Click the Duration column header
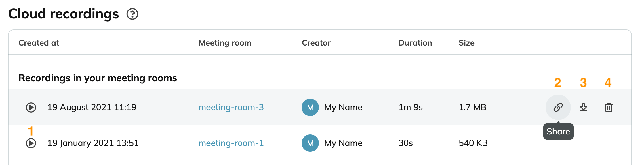The width and height of the screenshot is (644, 165). coord(415,43)
